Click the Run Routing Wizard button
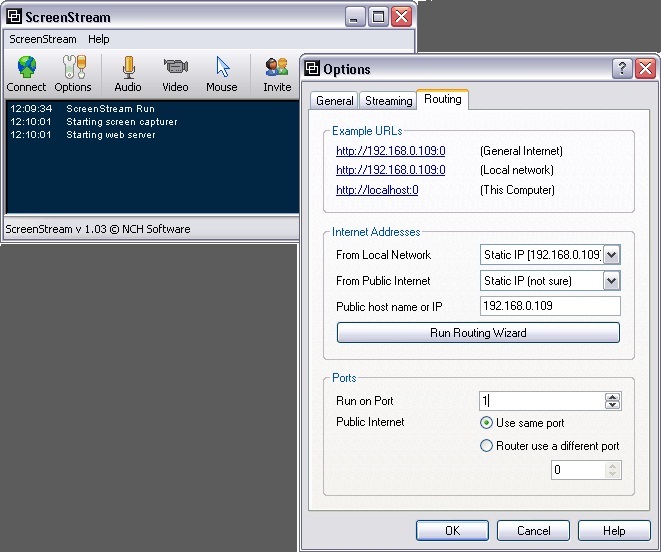 pyautogui.click(x=478, y=333)
